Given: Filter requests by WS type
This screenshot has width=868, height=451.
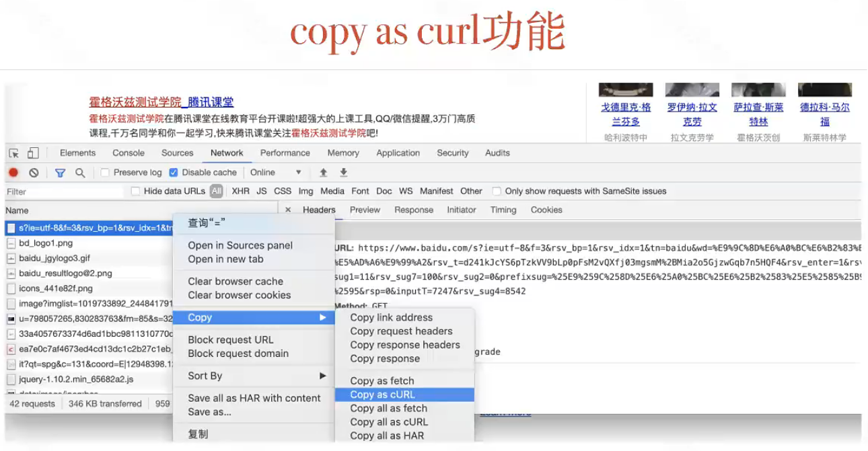Looking at the screenshot, I should pyautogui.click(x=406, y=192).
